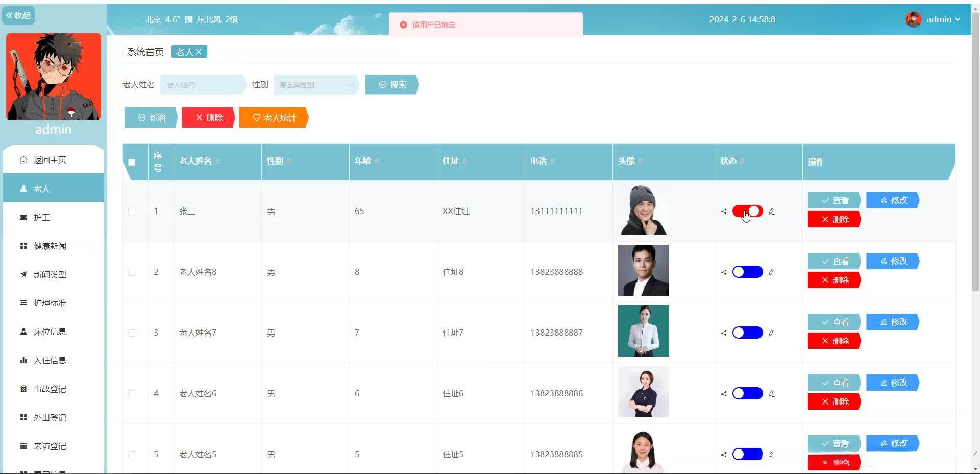
Task: Click the 搜索 button
Action: pyautogui.click(x=392, y=85)
